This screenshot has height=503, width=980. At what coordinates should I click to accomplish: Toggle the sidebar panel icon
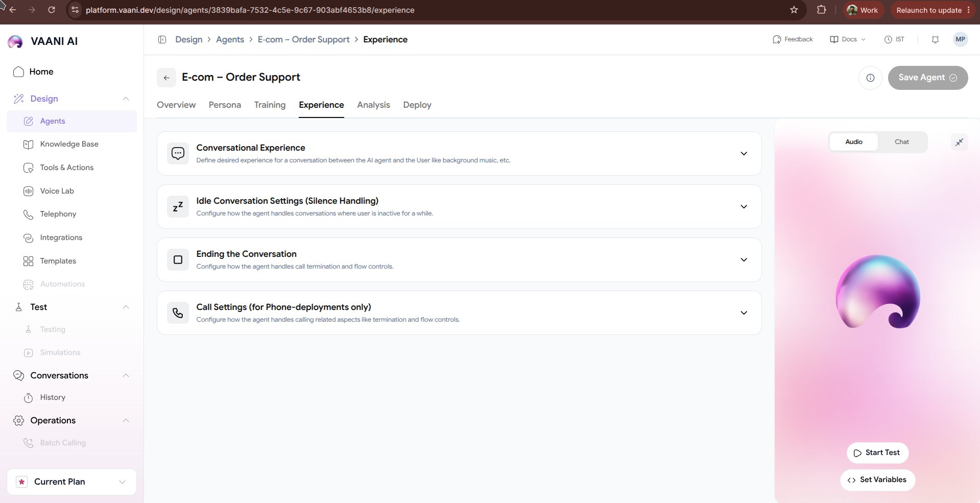(x=162, y=39)
